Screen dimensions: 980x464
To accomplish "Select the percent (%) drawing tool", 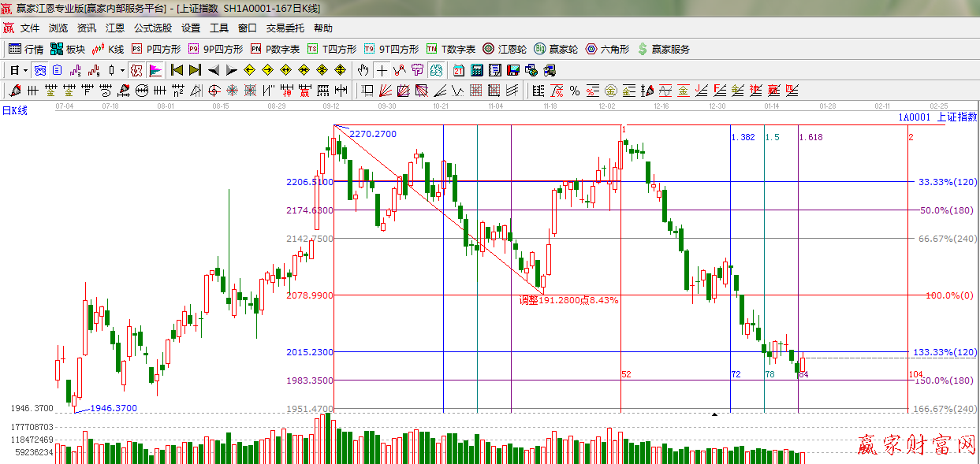I will [x=575, y=91].
